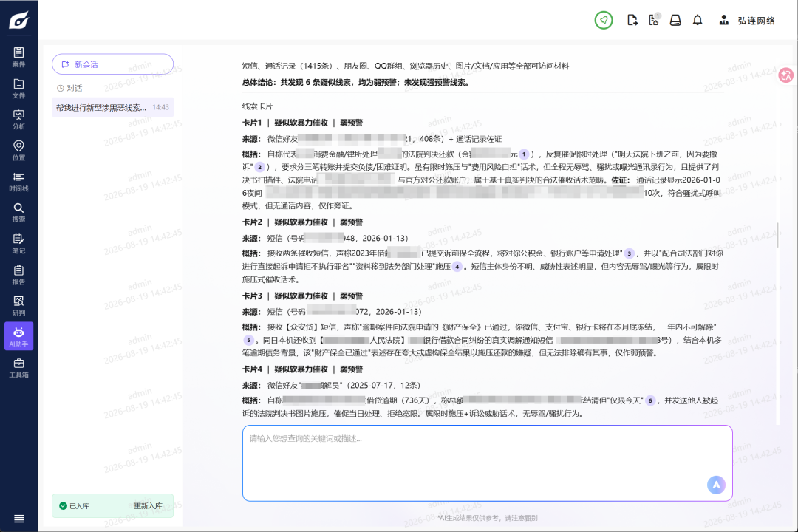This screenshot has height=532, width=798.
Task: Go to the 分析 sidebar item
Action: point(18,119)
